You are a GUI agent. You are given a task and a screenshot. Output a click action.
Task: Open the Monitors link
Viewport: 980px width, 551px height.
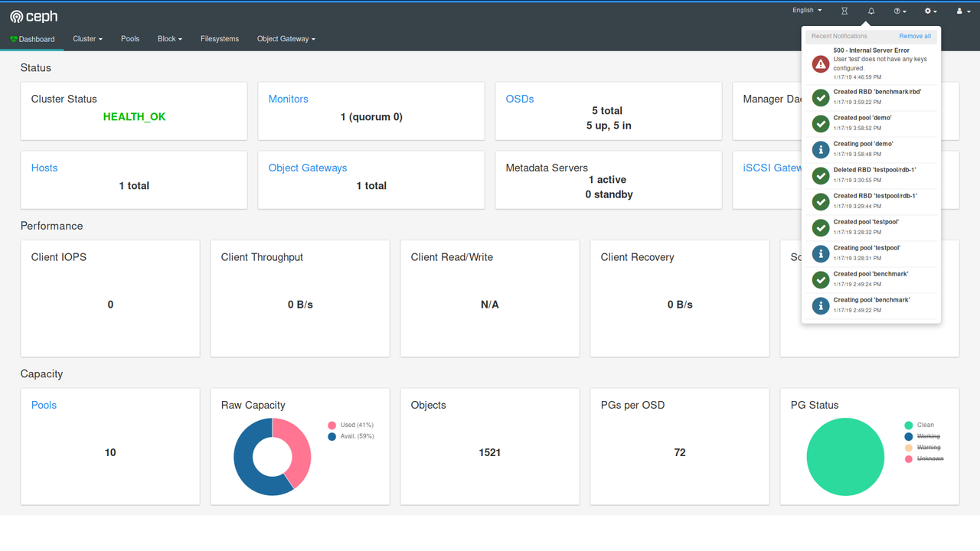coord(288,99)
